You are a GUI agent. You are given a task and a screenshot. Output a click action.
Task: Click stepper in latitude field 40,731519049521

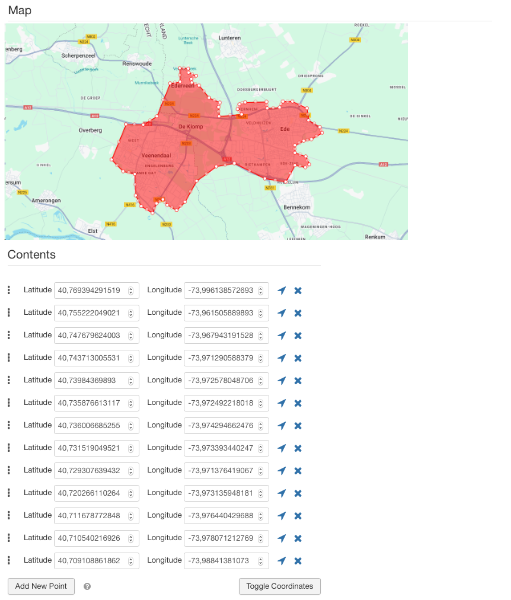(x=131, y=448)
